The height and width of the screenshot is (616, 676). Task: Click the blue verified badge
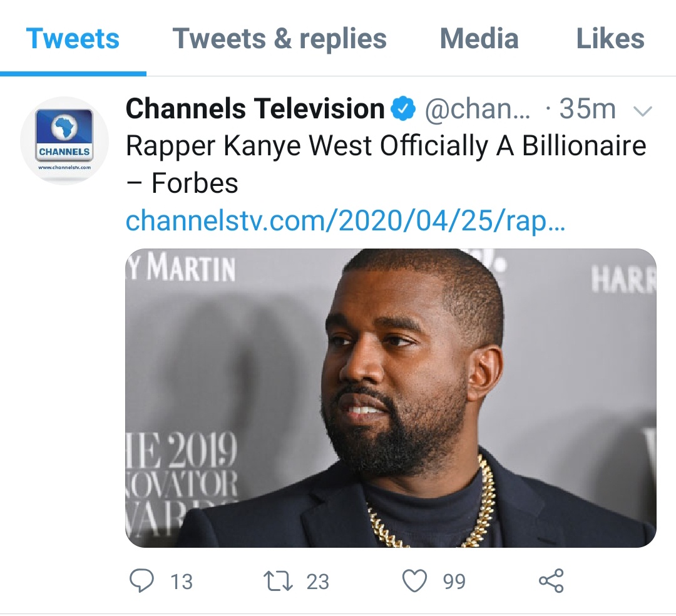click(x=404, y=110)
